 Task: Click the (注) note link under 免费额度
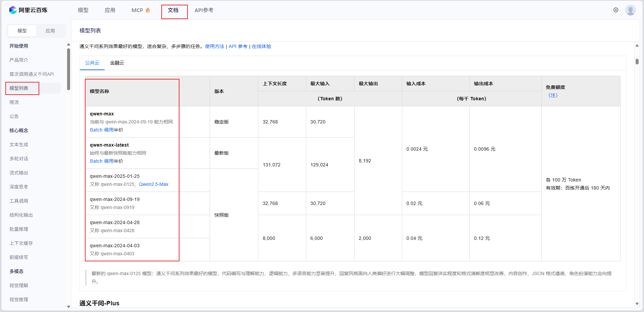(553, 95)
